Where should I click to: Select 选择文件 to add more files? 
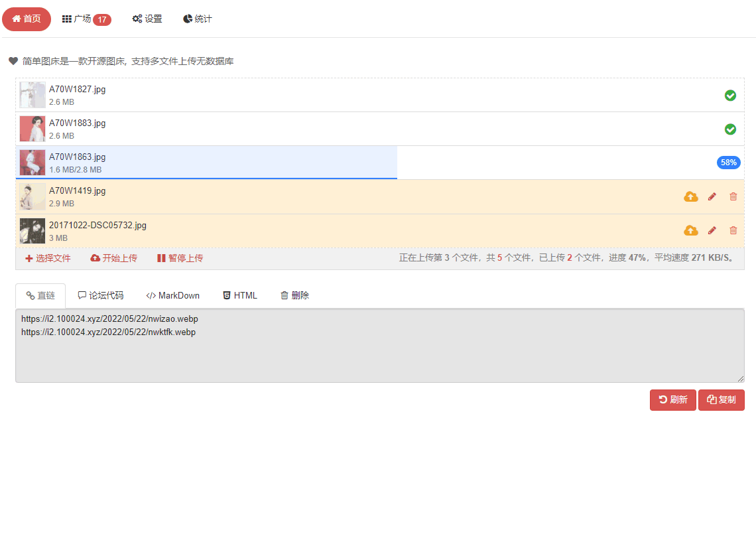point(47,258)
